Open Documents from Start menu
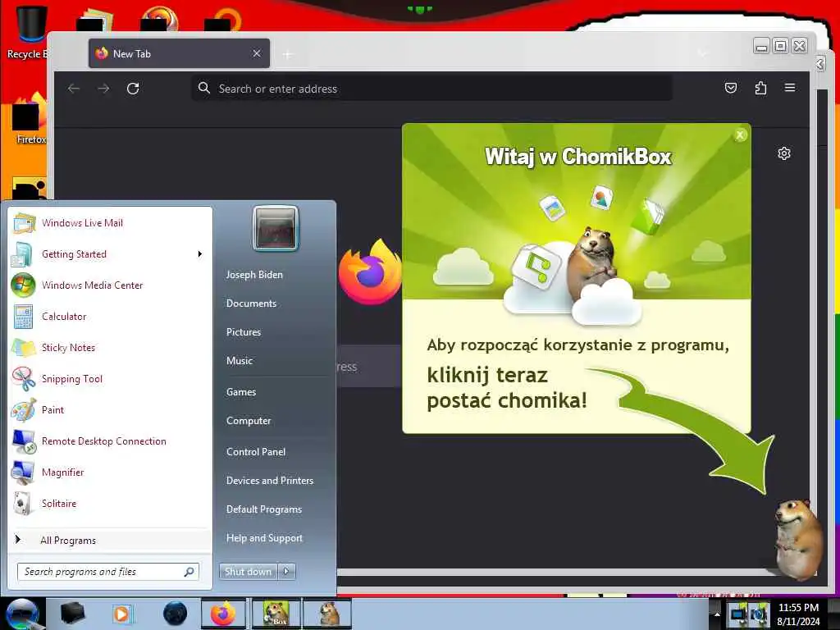 point(251,304)
